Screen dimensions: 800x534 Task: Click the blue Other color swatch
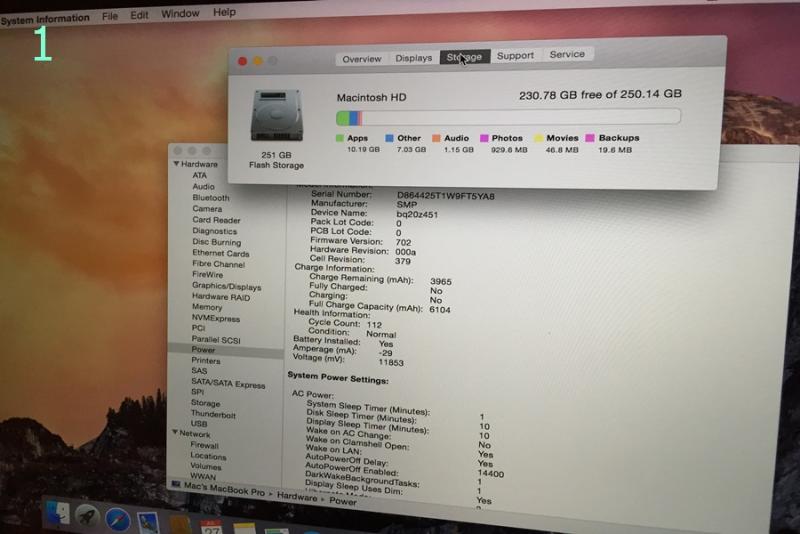point(389,138)
